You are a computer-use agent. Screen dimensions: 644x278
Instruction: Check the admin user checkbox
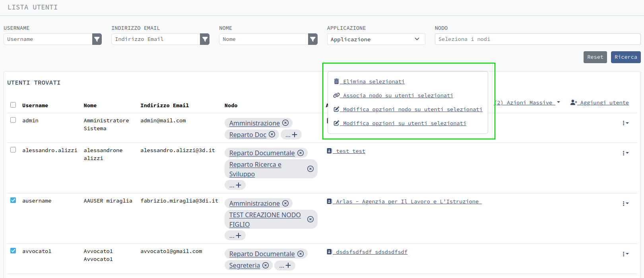pyautogui.click(x=13, y=120)
